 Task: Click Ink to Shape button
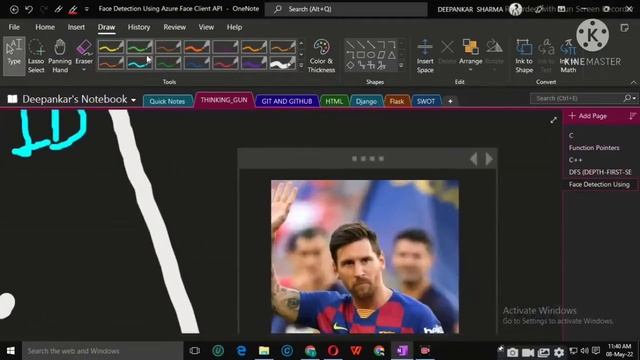point(524,56)
